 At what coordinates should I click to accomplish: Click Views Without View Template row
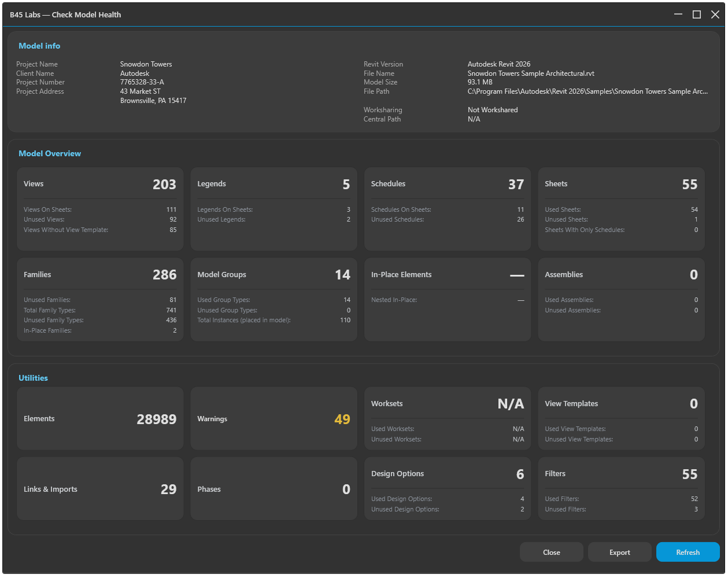coord(100,230)
